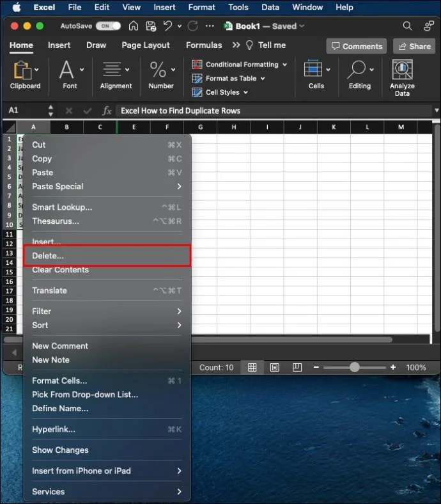Select Normal grid view in status bar

(x=252, y=368)
